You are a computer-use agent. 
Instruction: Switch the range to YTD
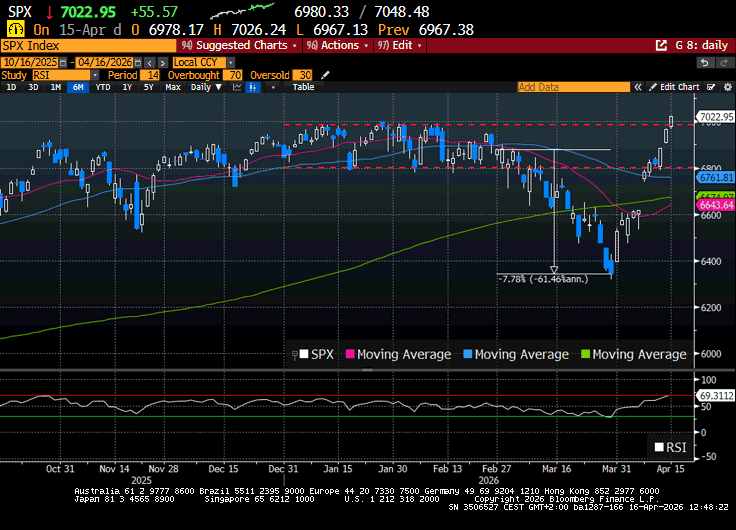click(x=102, y=87)
